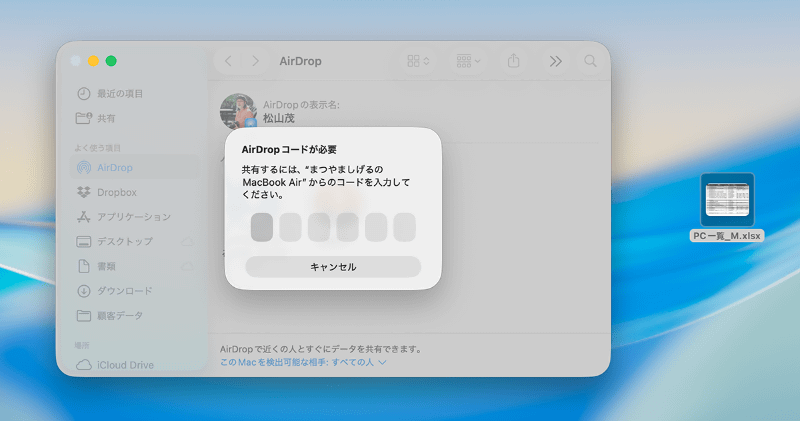Click the Share toolbar icon
This screenshot has height=421, width=800.
point(514,61)
